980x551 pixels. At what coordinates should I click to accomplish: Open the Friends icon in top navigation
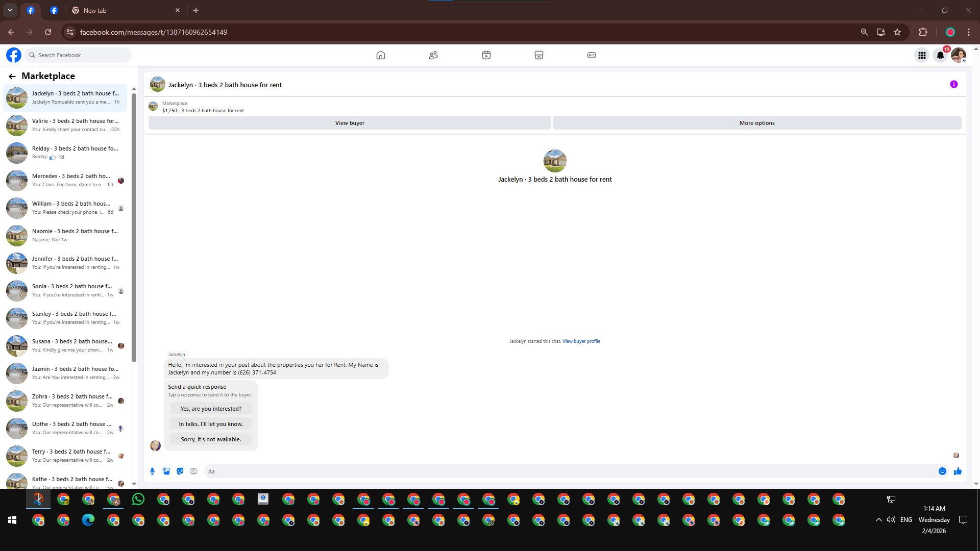point(433,55)
